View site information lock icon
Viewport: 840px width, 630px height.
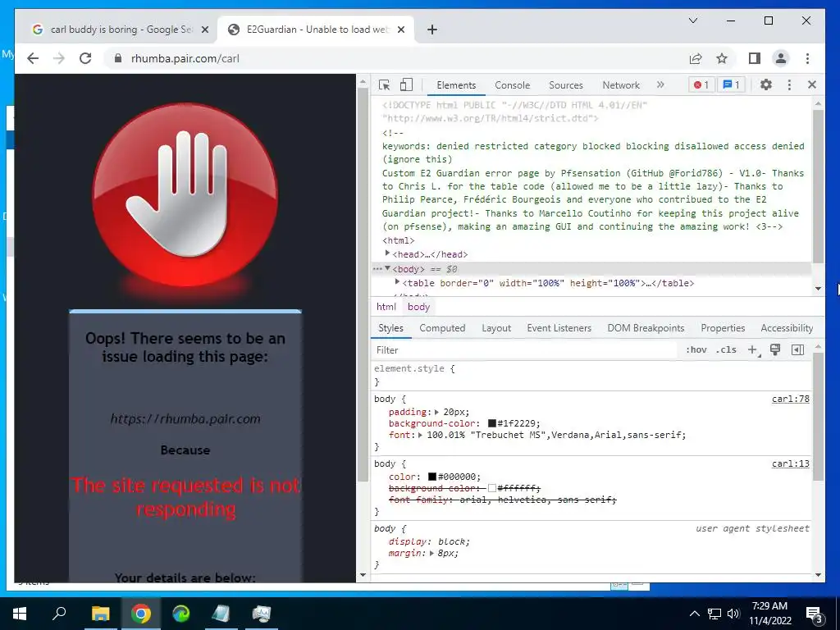(118, 58)
